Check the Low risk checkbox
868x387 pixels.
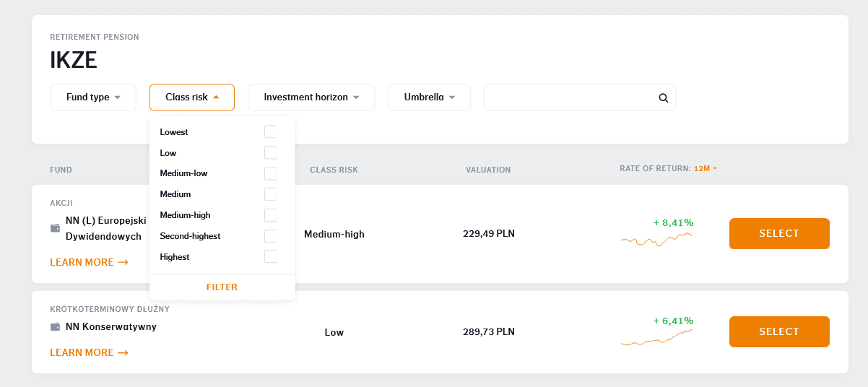pos(270,153)
